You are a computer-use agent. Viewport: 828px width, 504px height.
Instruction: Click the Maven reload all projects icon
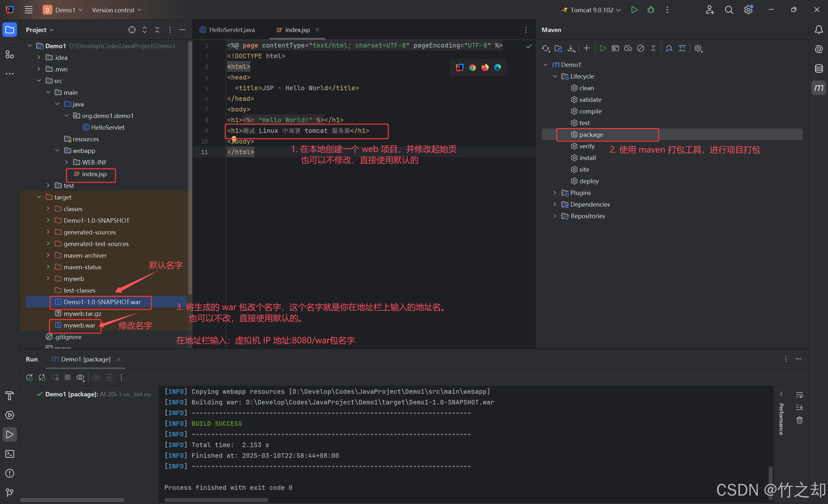546,48
